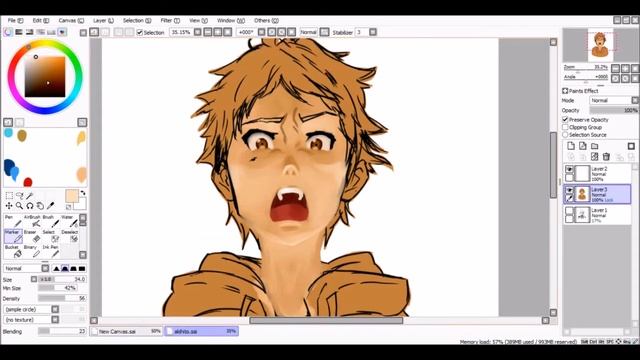Open the Edit menu

[x=41, y=20]
